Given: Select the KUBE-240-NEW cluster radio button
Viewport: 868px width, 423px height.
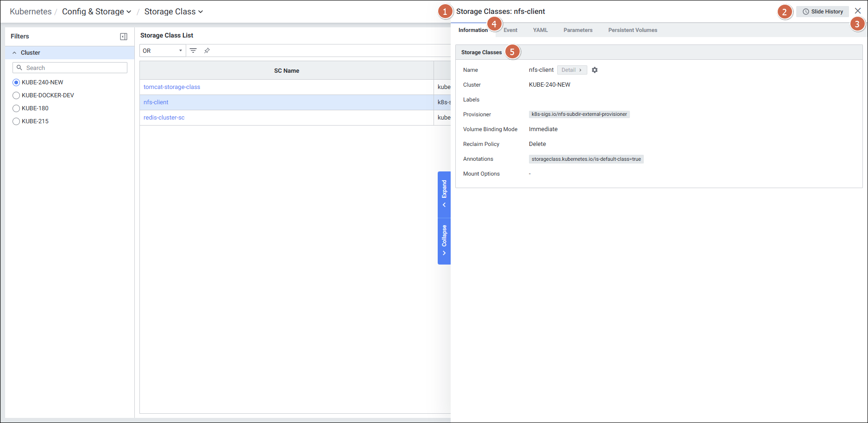Looking at the screenshot, I should [16, 82].
